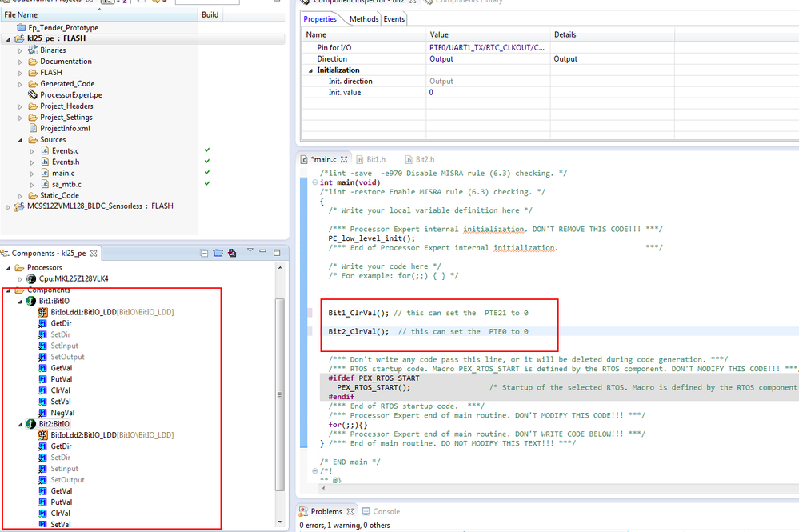Click the NegVal method icon under Bit1
Screen dimensions: 799x532
(x=43, y=413)
